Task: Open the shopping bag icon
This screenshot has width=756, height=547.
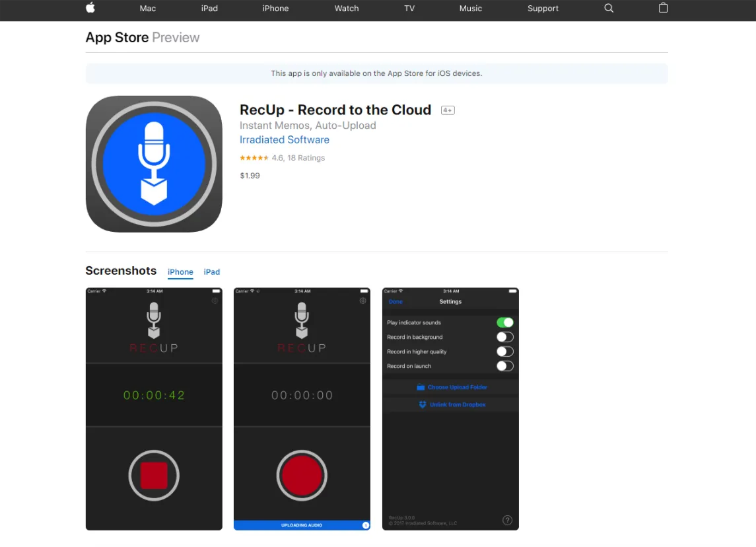Action: (x=663, y=8)
